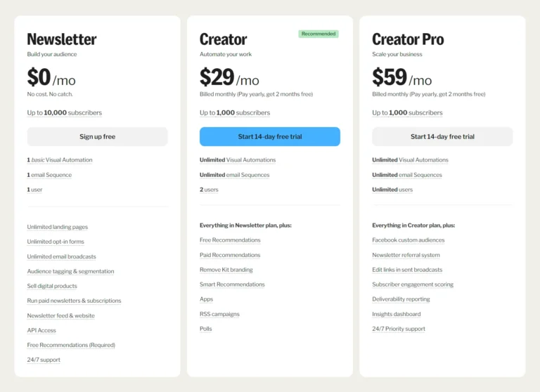Click Up to 10,000 subscribers text
This screenshot has width=540, height=392.
pos(65,112)
